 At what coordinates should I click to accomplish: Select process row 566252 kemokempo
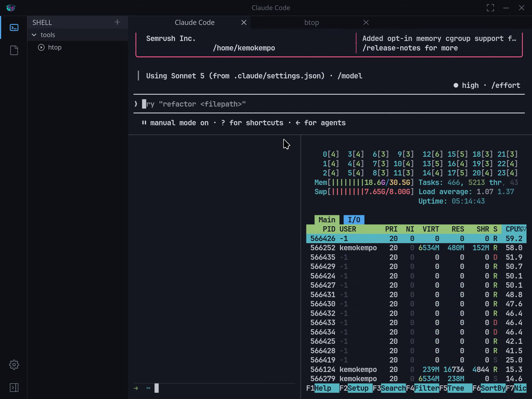[x=416, y=248]
